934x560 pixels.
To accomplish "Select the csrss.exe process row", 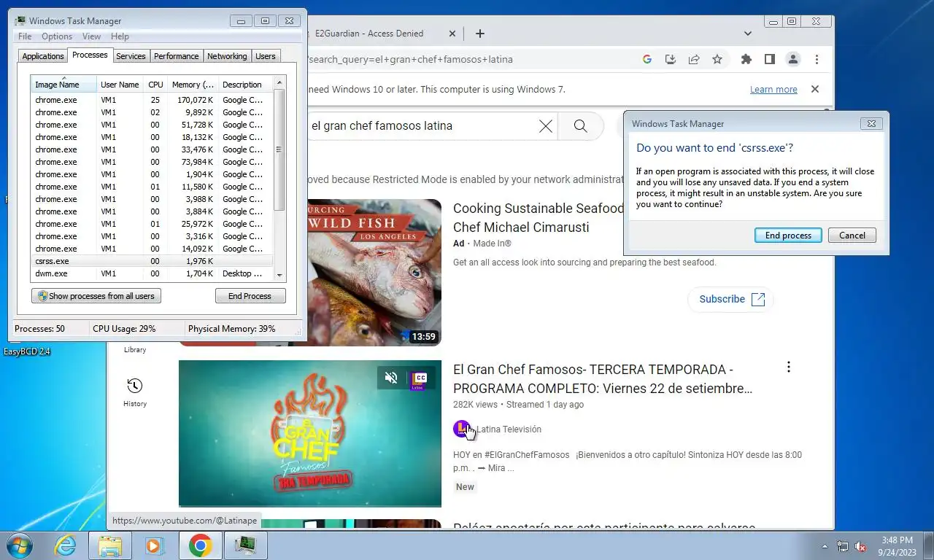I will click(152, 261).
